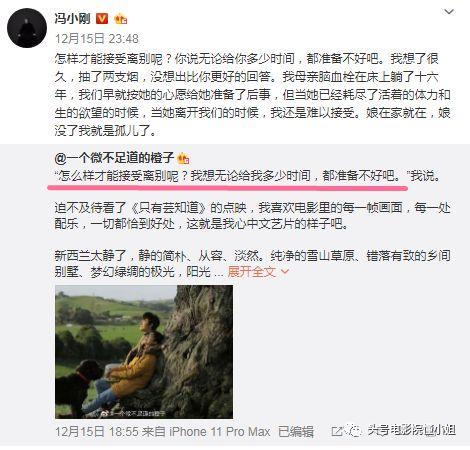The width and height of the screenshot is (470, 450).
Task: Click the orange V verified badge
Action: [x=102, y=18]
